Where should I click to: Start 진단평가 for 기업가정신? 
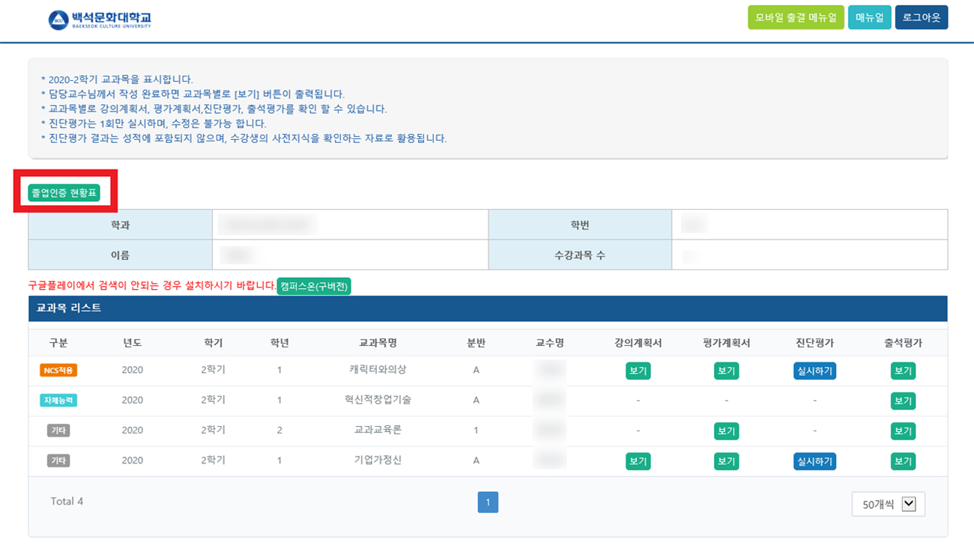point(814,460)
